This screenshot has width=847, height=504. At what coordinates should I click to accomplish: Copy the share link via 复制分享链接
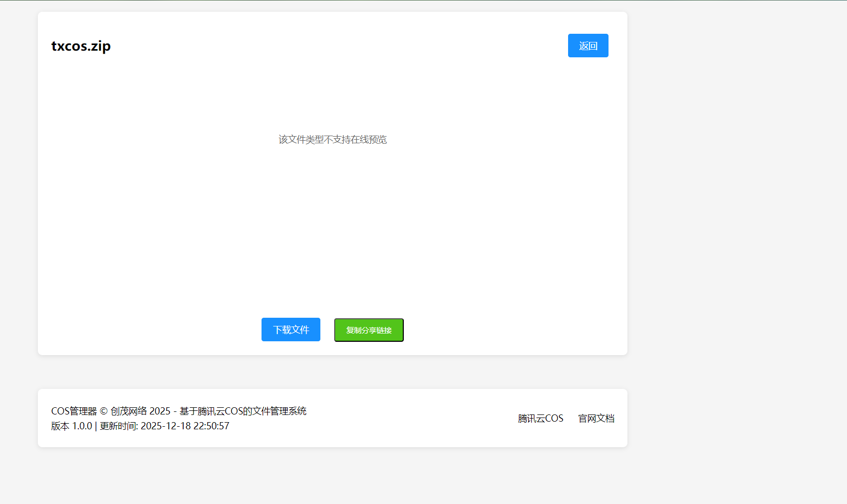tap(368, 330)
